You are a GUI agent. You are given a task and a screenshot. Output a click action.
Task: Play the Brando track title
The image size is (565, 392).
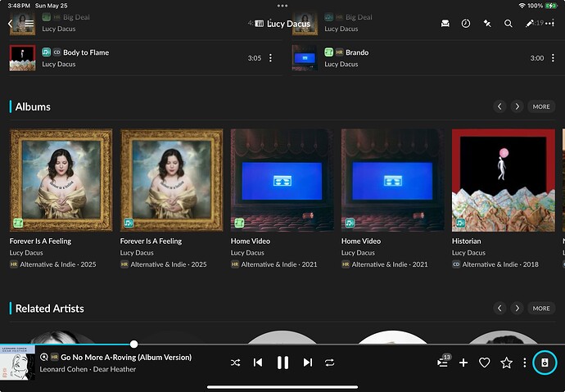tap(357, 52)
